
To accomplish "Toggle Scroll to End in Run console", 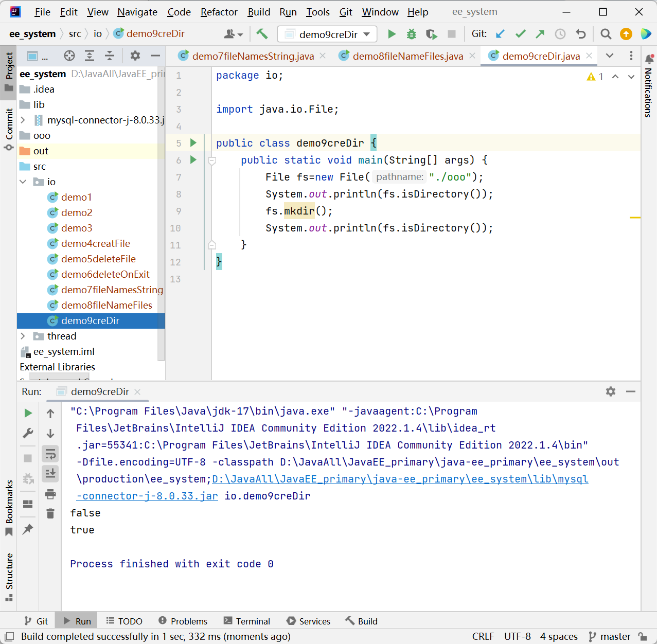I will pyautogui.click(x=50, y=474).
